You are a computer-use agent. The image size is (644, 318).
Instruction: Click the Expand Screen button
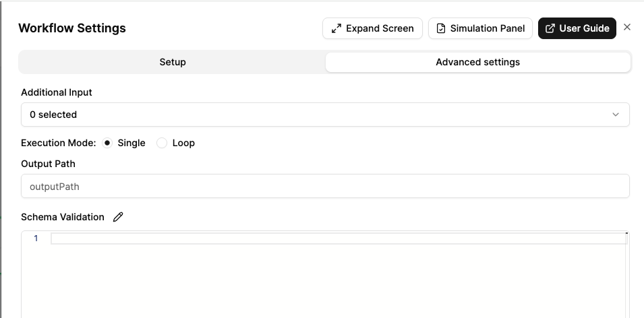(372, 28)
